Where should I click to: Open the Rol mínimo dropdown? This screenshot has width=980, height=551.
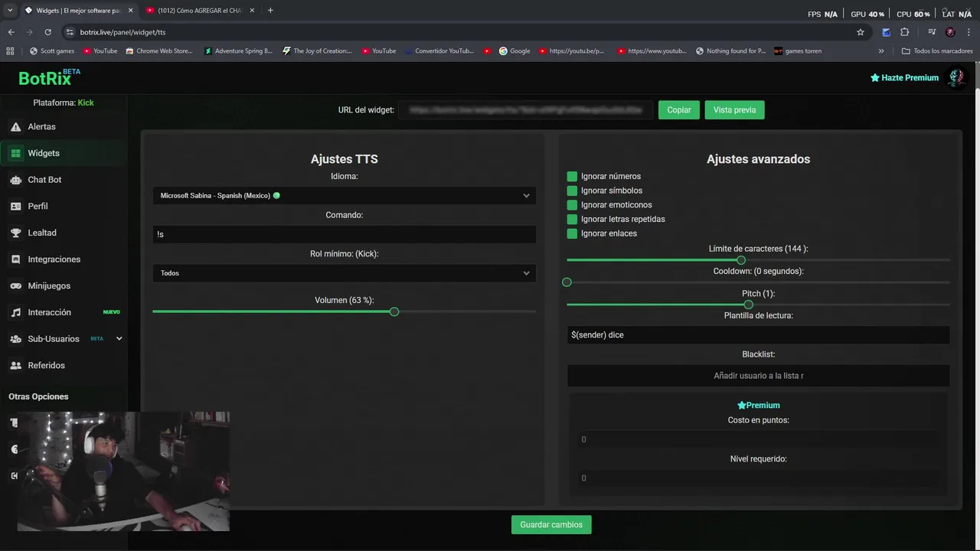pyautogui.click(x=345, y=273)
